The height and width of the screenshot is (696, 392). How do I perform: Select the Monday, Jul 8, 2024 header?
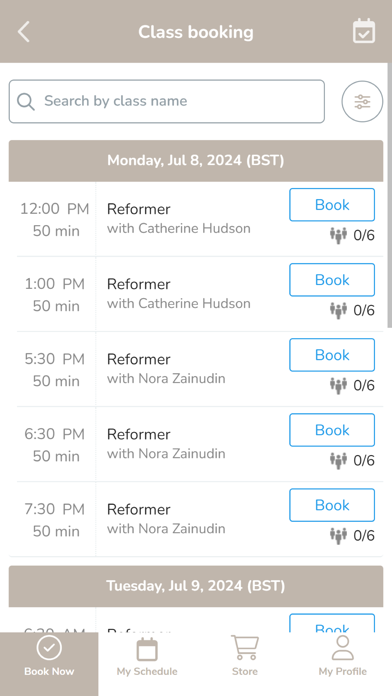pyautogui.click(x=196, y=161)
